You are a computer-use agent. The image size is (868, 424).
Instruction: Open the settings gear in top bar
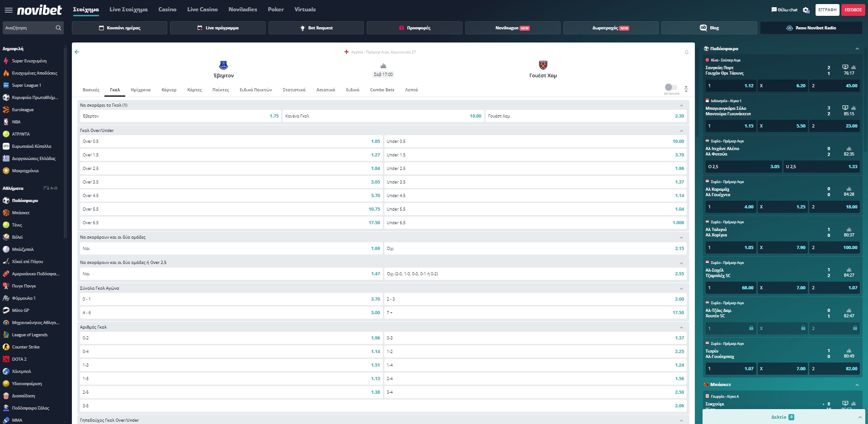coord(806,10)
